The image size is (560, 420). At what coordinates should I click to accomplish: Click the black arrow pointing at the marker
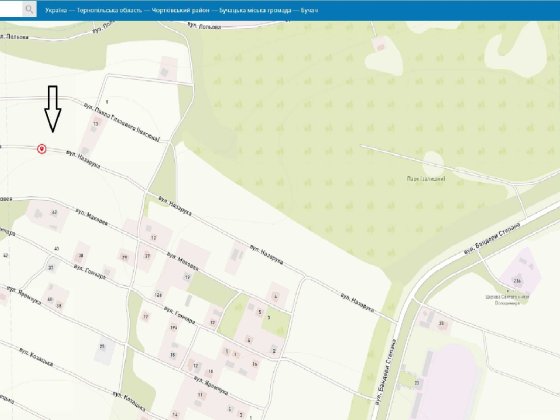pyautogui.click(x=53, y=109)
